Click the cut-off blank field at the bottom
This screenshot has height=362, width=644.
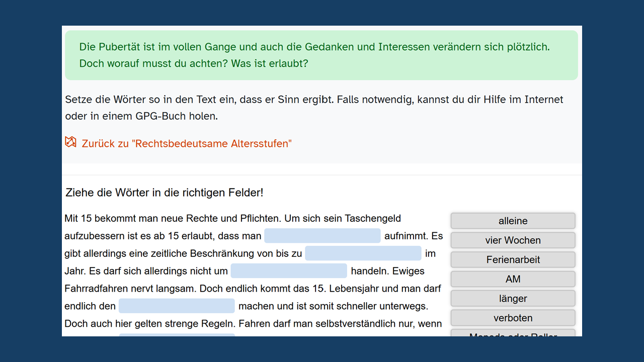pyautogui.click(x=177, y=334)
